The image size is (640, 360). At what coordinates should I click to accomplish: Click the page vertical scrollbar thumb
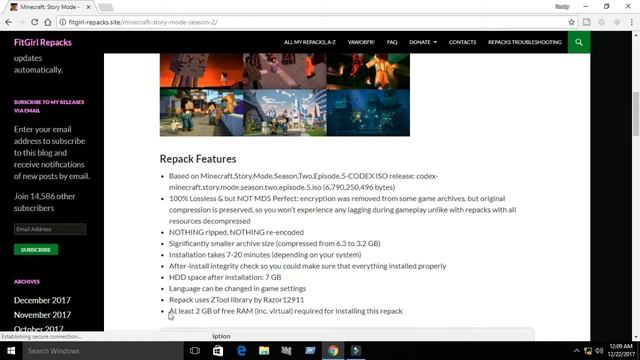[x=636, y=114]
